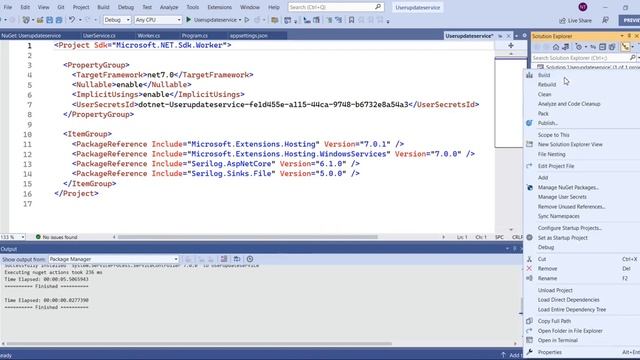Click the Show All Files icon in Solution Explorer
Screen dimensions: 640x360
click(612, 47)
